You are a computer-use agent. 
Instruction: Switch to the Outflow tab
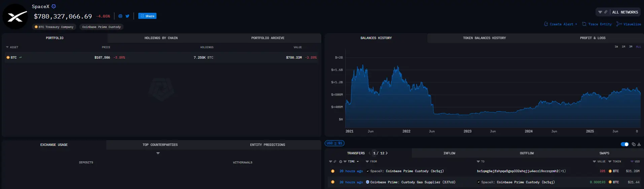[x=527, y=153]
